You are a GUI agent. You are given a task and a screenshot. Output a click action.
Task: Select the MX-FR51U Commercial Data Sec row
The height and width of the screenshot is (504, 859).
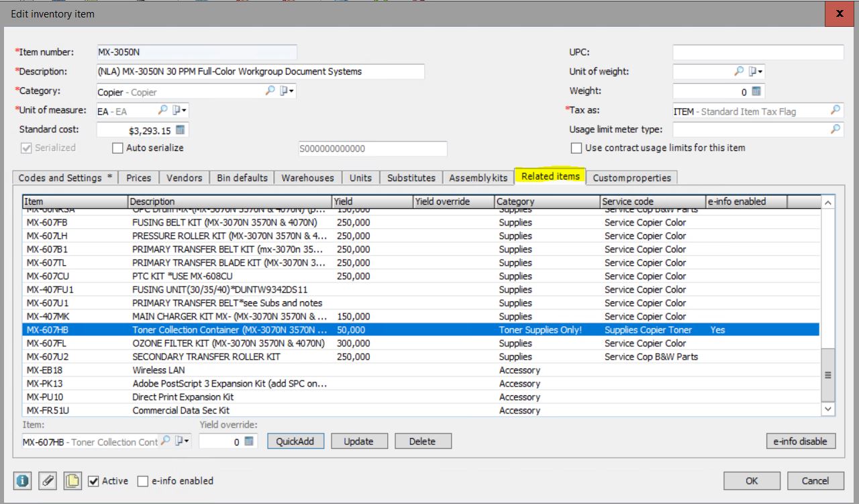coord(421,410)
